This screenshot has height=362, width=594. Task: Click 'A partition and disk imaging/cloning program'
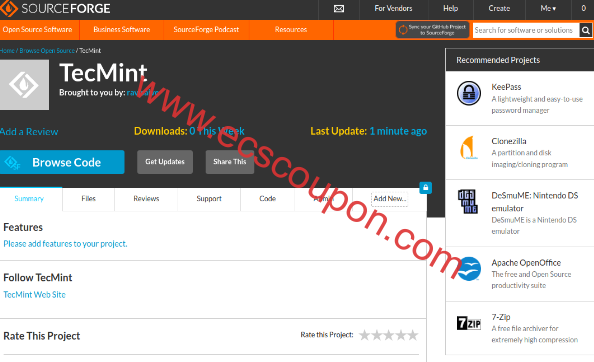click(530, 158)
